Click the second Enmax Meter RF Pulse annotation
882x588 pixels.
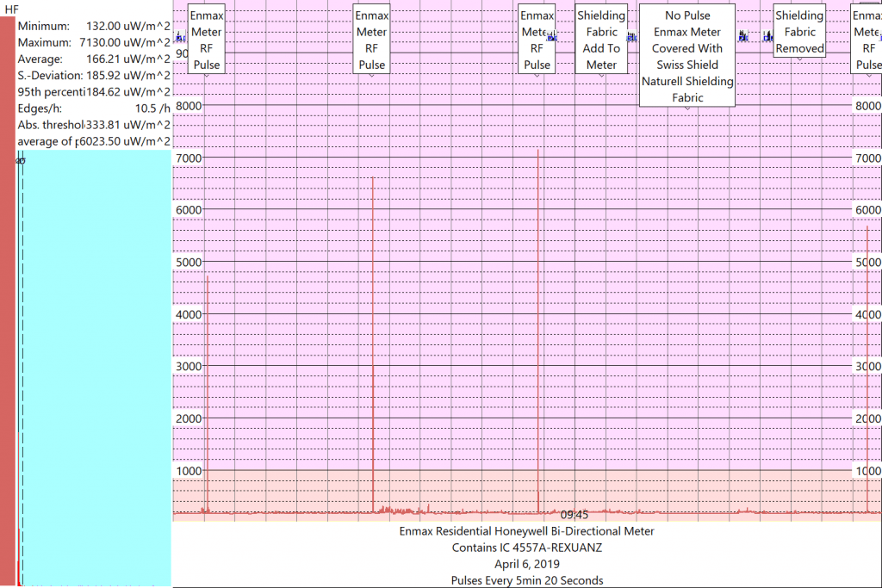[x=371, y=40]
